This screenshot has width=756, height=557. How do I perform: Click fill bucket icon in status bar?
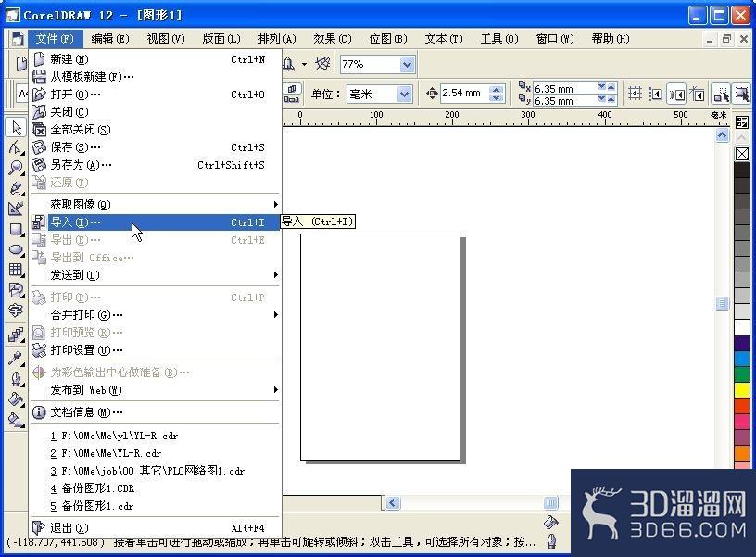(550, 522)
